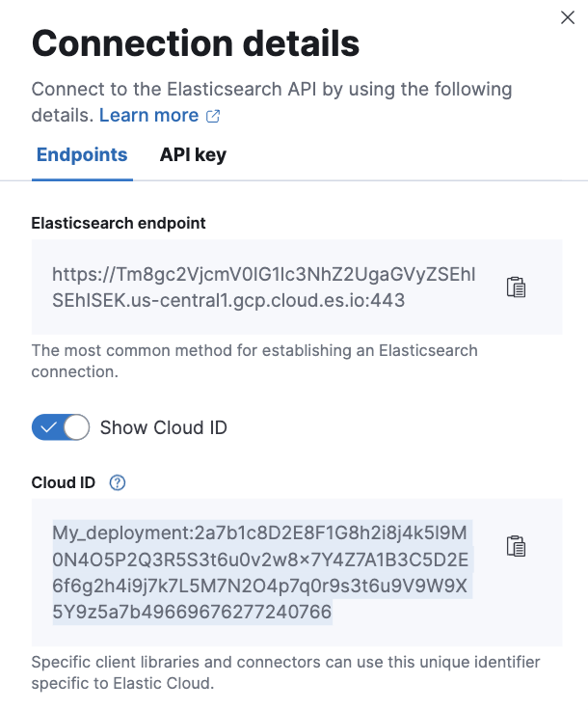The image size is (588, 710).
Task: Click the Elasticsearch endpoint URL text
Action: [264, 287]
